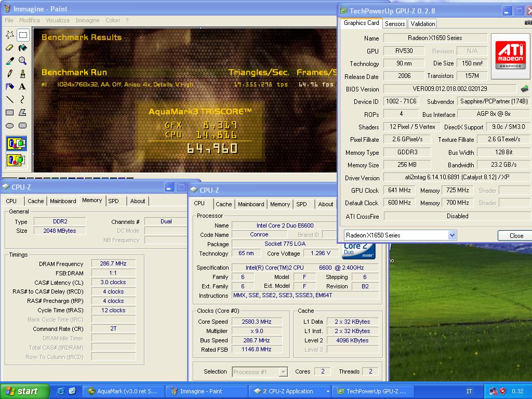
Task: Select the Airbrush tool in Paint
Action: tap(10, 87)
